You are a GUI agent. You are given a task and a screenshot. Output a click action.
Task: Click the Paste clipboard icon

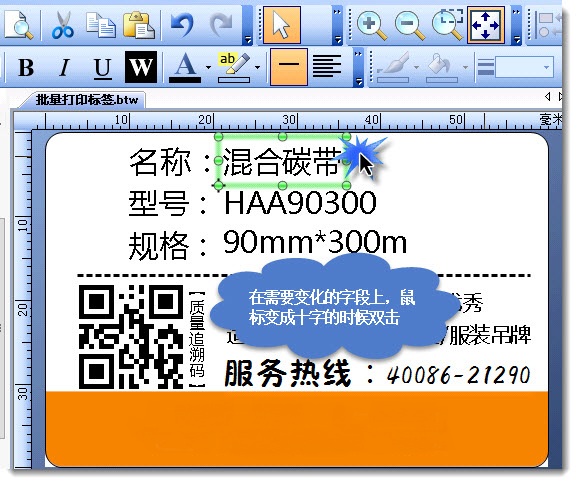[139, 25]
